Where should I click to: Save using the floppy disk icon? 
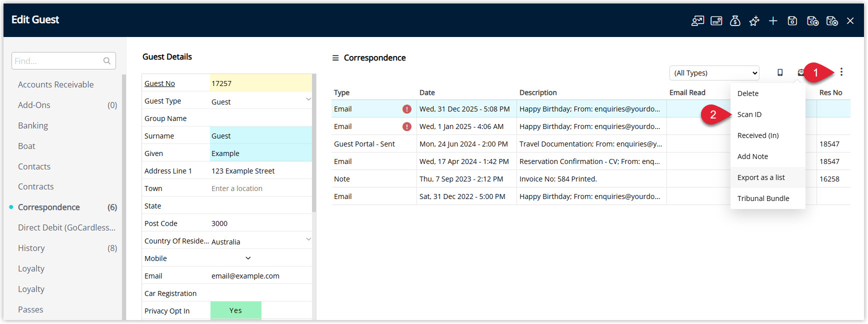[792, 20]
